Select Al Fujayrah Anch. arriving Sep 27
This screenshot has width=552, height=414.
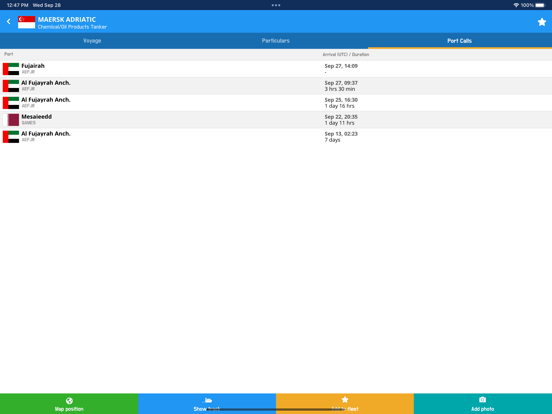point(276,86)
